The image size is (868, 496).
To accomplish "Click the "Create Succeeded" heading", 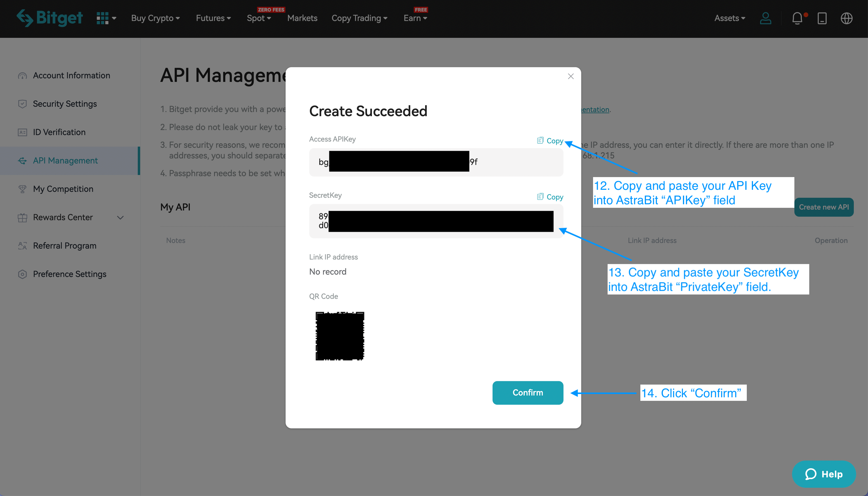I will [368, 111].
